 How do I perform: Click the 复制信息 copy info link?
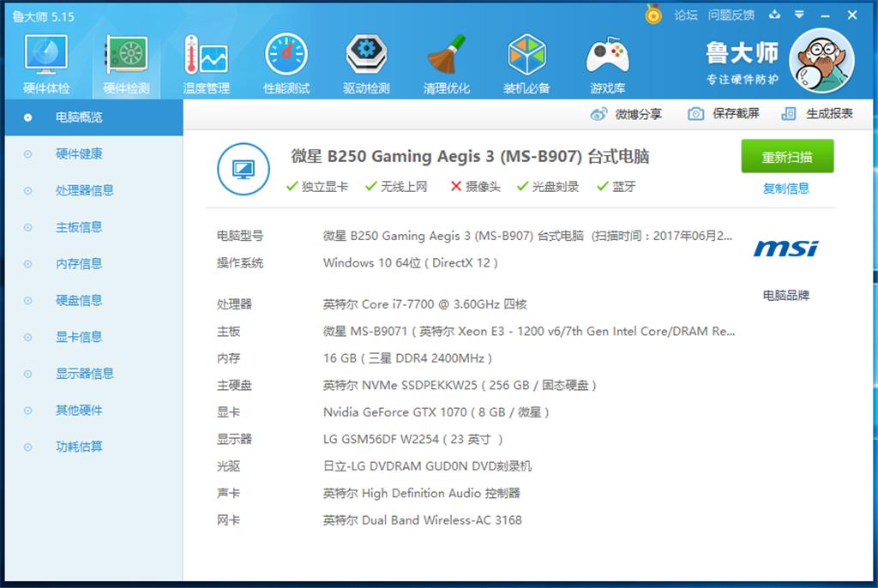(x=786, y=189)
